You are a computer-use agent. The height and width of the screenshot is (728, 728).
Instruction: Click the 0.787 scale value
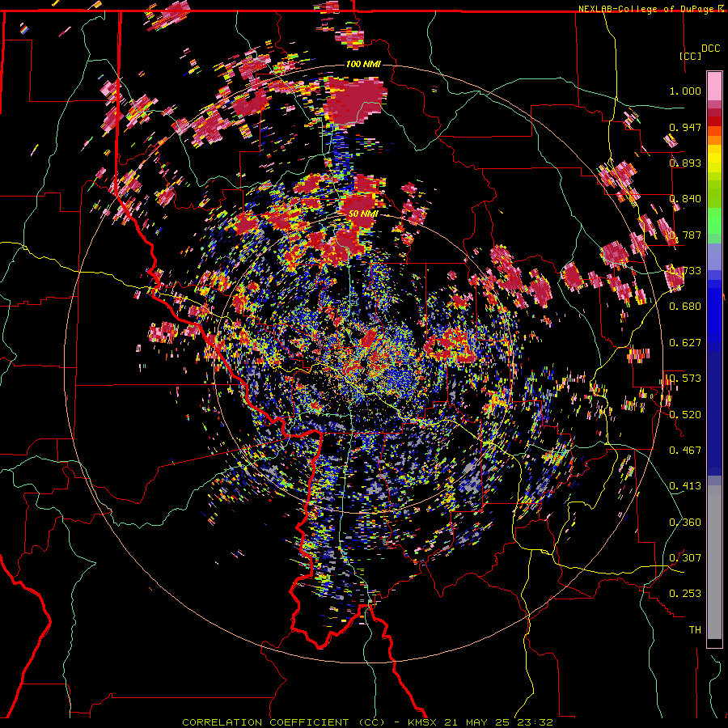click(x=685, y=235)
